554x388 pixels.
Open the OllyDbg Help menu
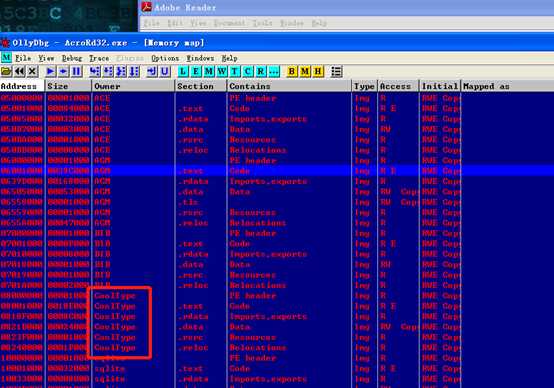point(229,58)
